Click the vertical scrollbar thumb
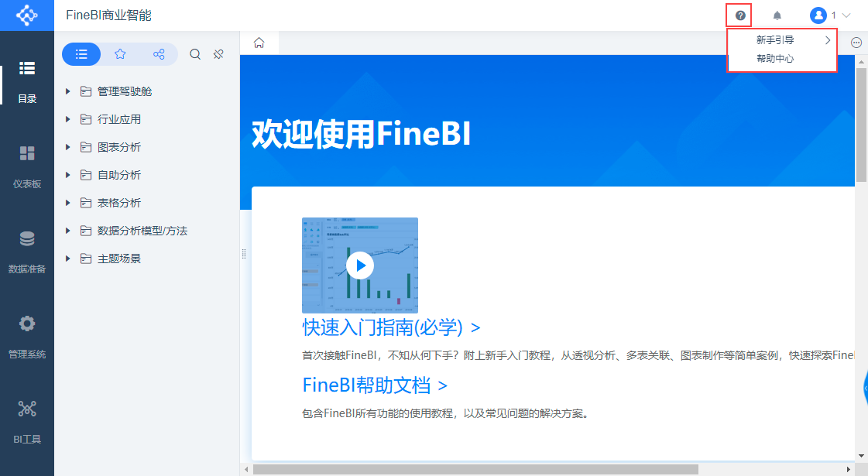This screenshot has height=476, width=868. point(861,125)
